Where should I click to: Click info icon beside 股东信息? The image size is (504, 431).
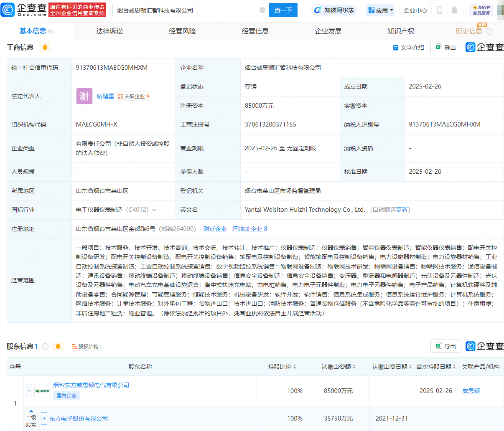(45, 346)
